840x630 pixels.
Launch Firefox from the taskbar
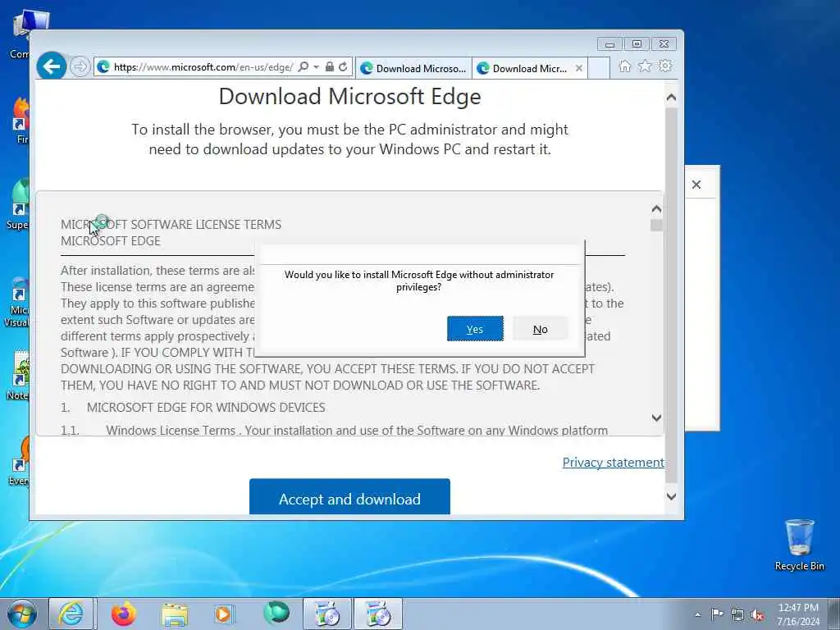click(124, 614)
